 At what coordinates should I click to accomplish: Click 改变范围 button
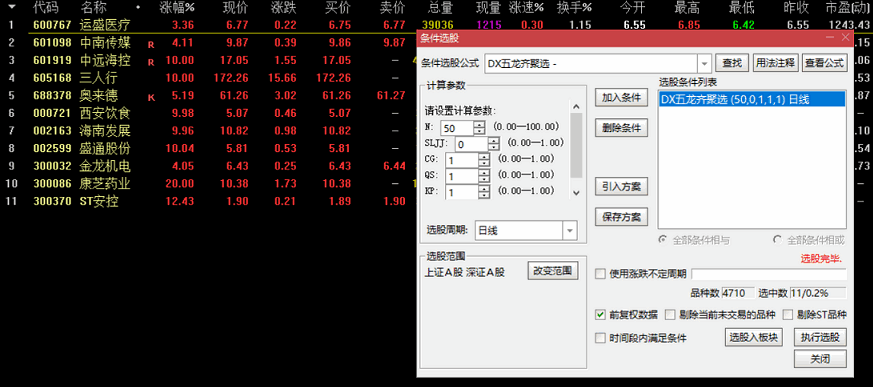point(552,271)
